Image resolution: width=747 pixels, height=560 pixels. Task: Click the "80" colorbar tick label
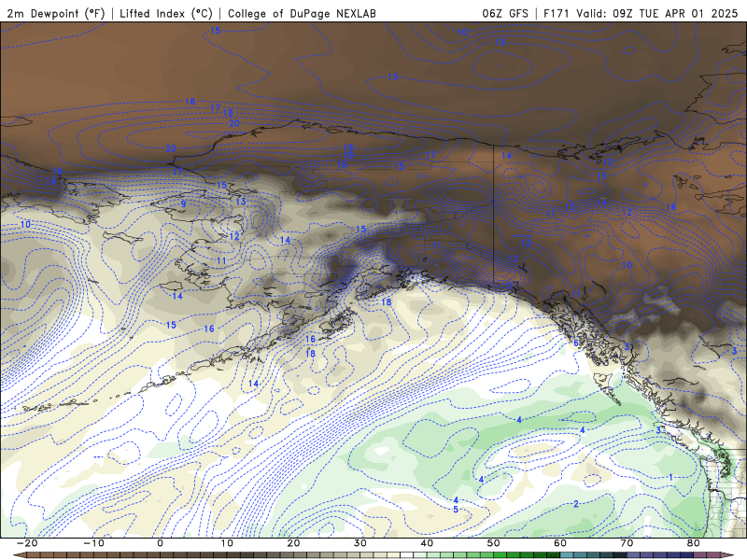click(x=694, y=543)
